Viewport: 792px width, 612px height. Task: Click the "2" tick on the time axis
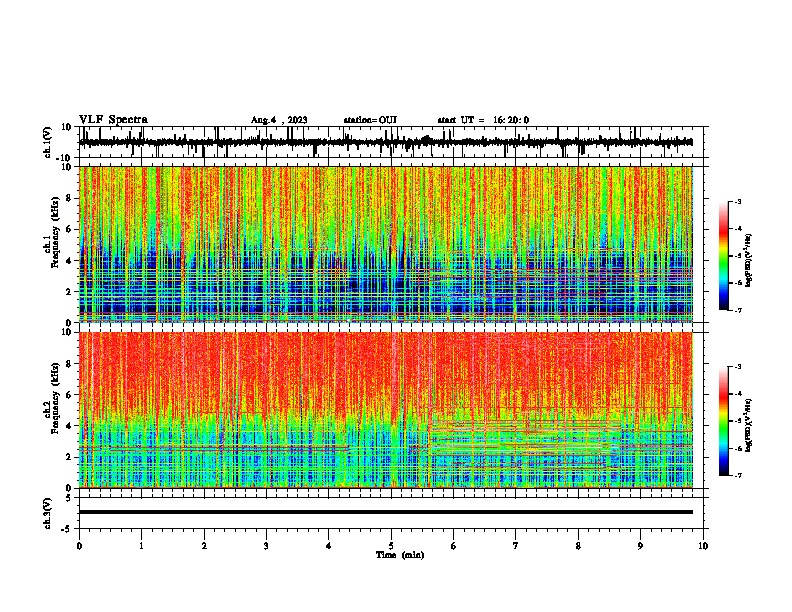(x=204, y=546)
